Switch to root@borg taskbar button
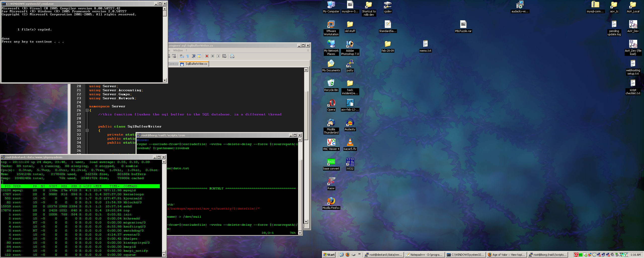 click(547, 255)
